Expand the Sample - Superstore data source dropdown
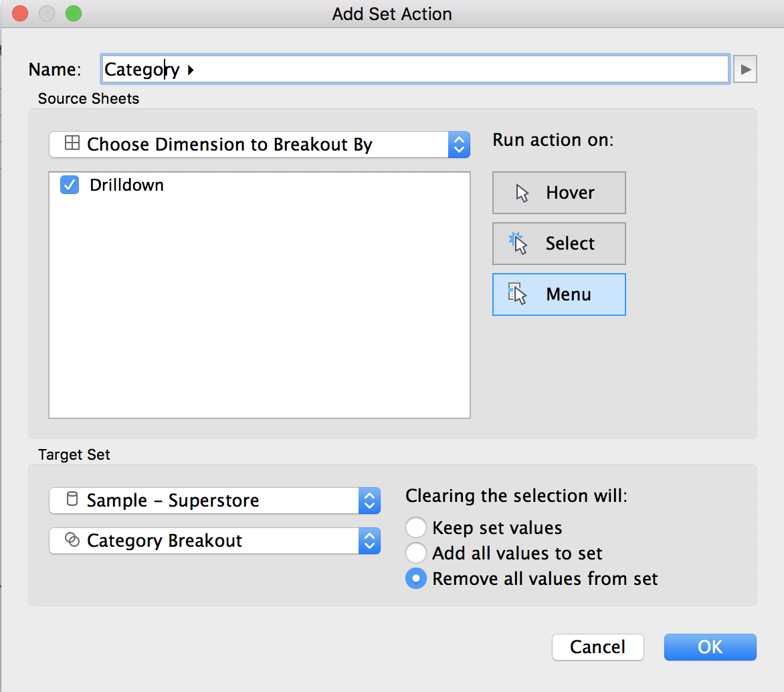 (369, 501)
